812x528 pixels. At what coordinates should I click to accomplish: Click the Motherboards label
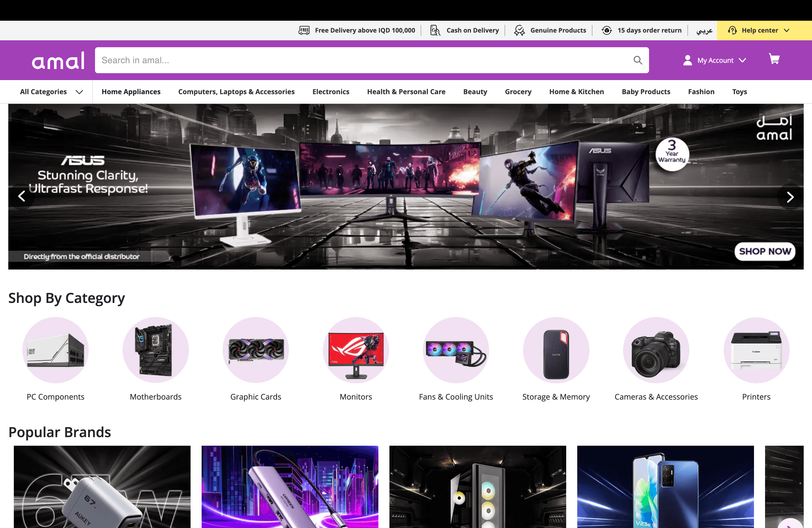[x=155, y=397]
